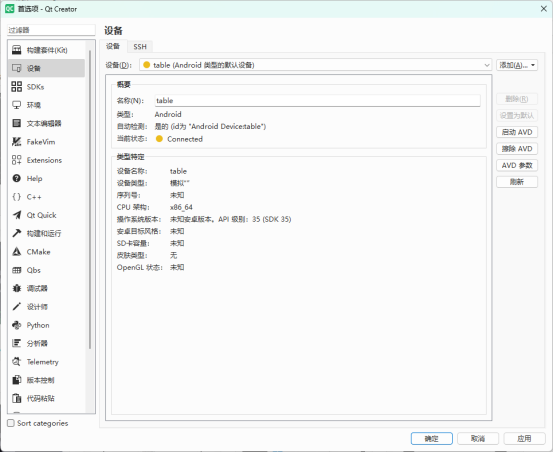Open the 文本编辑器 text editor icon
This screenshot has width=553, height=453.
coord(17,123)
